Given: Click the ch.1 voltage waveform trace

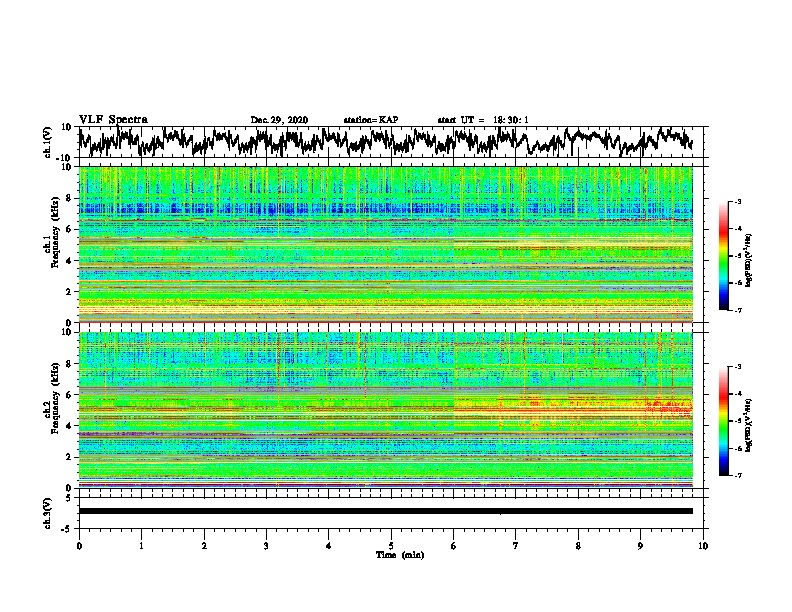Looking at the screenshot, I should pos(385,141).
